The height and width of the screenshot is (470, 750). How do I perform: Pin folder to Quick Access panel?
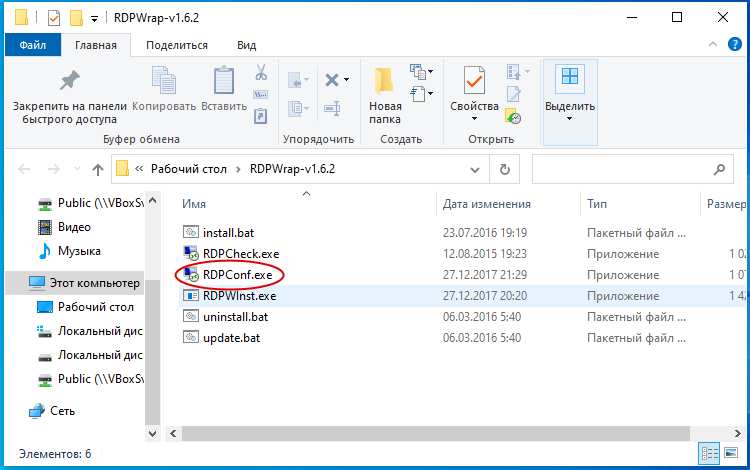click(69, 97)
